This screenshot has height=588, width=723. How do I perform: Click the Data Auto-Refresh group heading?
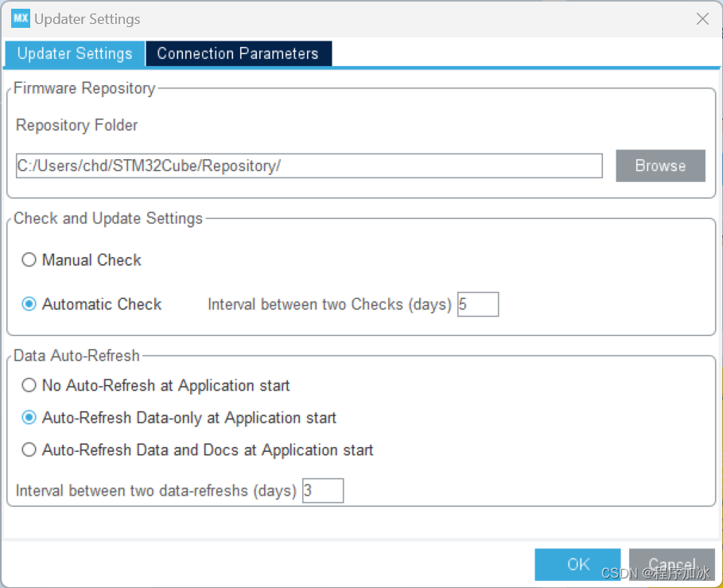(76, 356)
